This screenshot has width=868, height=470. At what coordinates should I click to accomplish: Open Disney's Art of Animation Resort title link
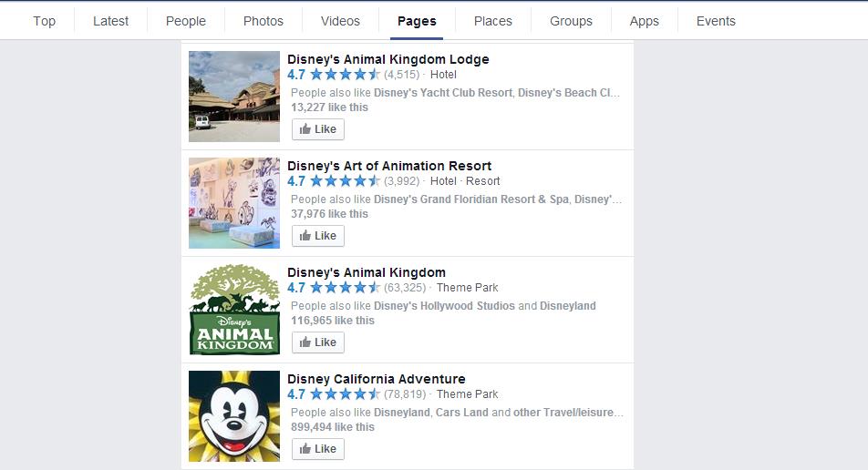(389, 166)
